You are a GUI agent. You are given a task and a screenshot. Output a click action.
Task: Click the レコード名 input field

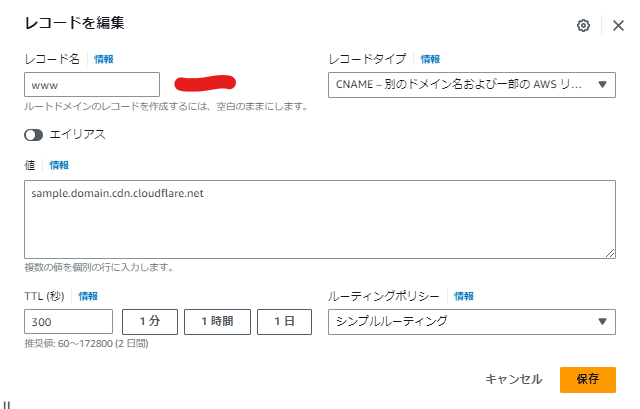coord(92,85)
